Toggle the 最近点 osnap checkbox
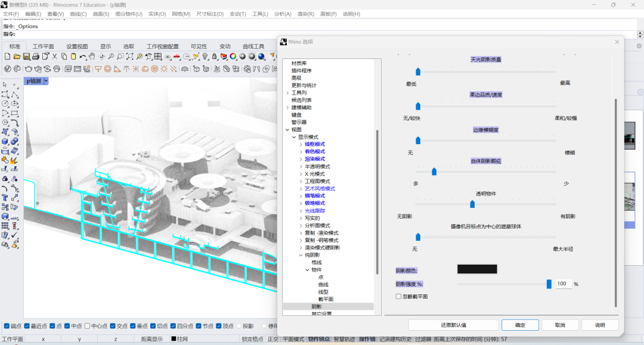This screenshot has height=345, width=644. 27,326
